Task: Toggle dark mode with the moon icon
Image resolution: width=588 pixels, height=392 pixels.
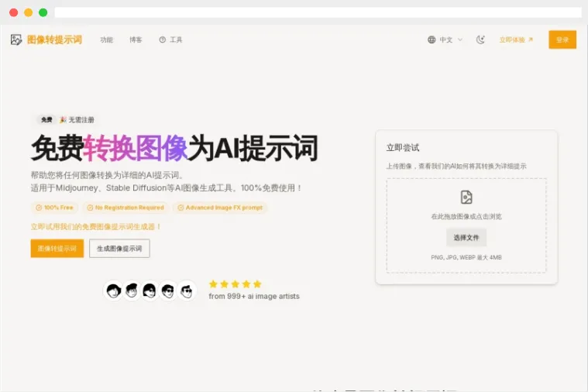Action: click(480, 40)
